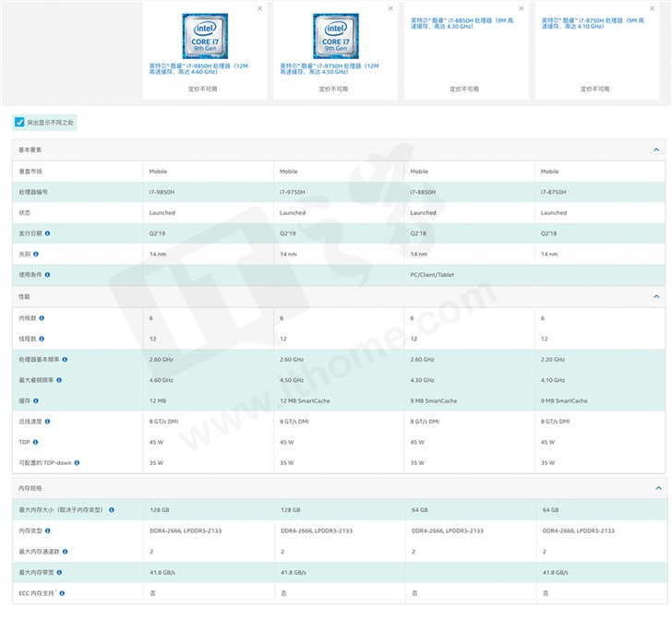This screenshot has height=620, width=672.
Task: Collapse the 性能 section
Action: (656, 296)
